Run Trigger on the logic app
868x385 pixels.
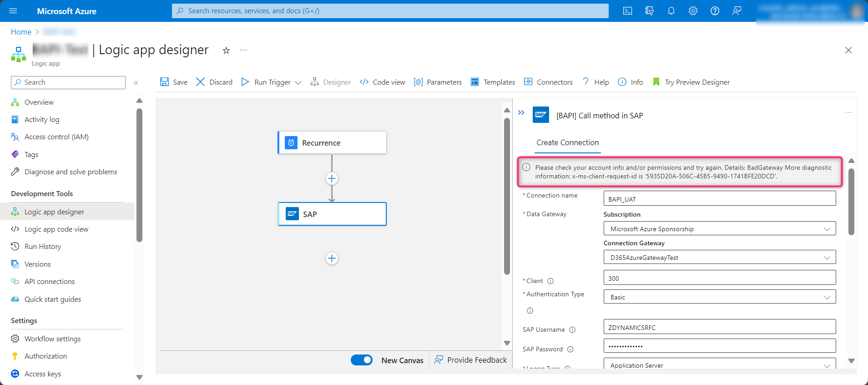click(266, 82)
